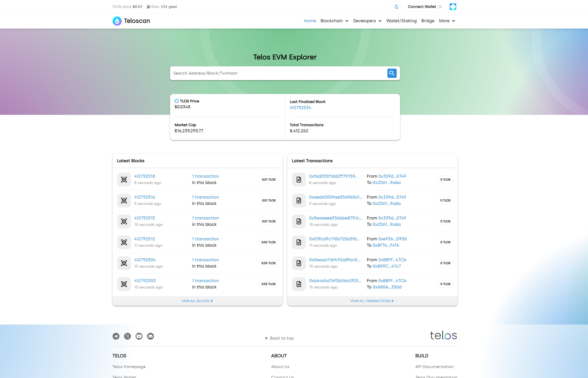
Task: Toggle dark mode with the moon icon
Action: [396, 7]
